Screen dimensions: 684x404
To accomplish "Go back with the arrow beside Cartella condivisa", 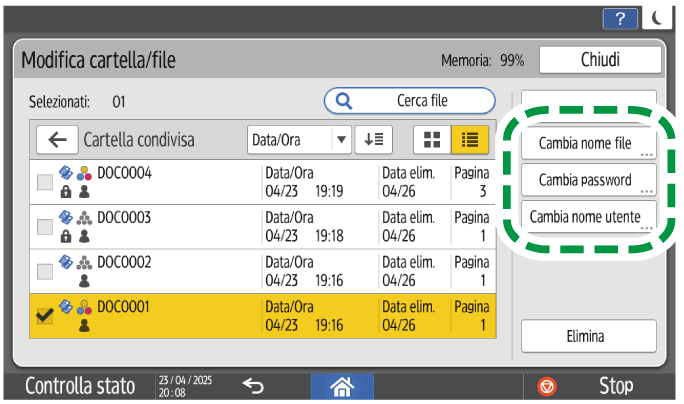I will click(x=57, y=140).
